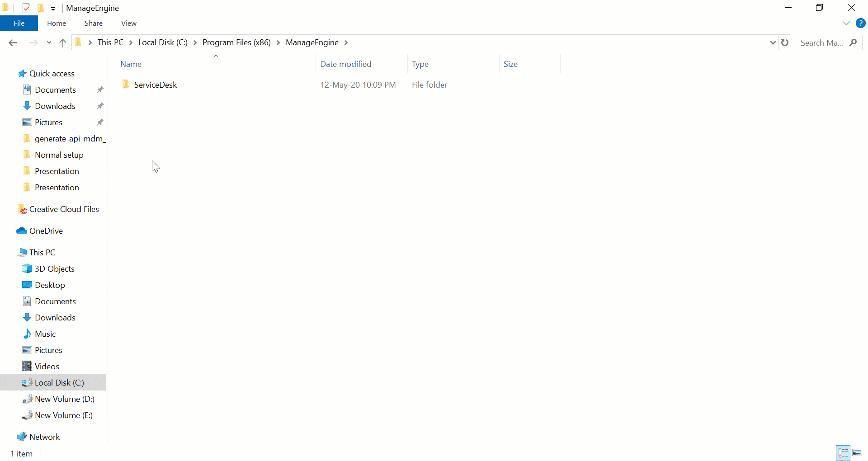The image size is (868, 461).
Task: Open pinned Documents under Quick access
Action: pyautogui.click(x=55, y=90)
